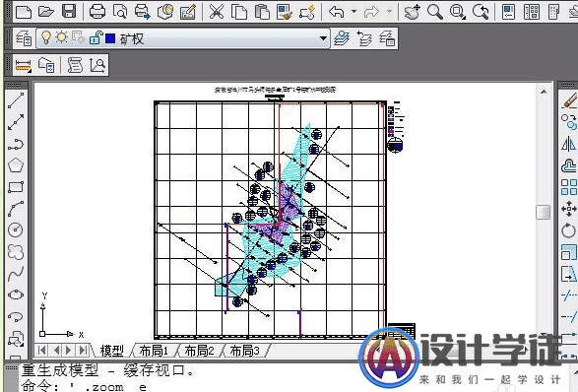
Task: Select the Mirror modify tool
Action: (x=568, y=144)
